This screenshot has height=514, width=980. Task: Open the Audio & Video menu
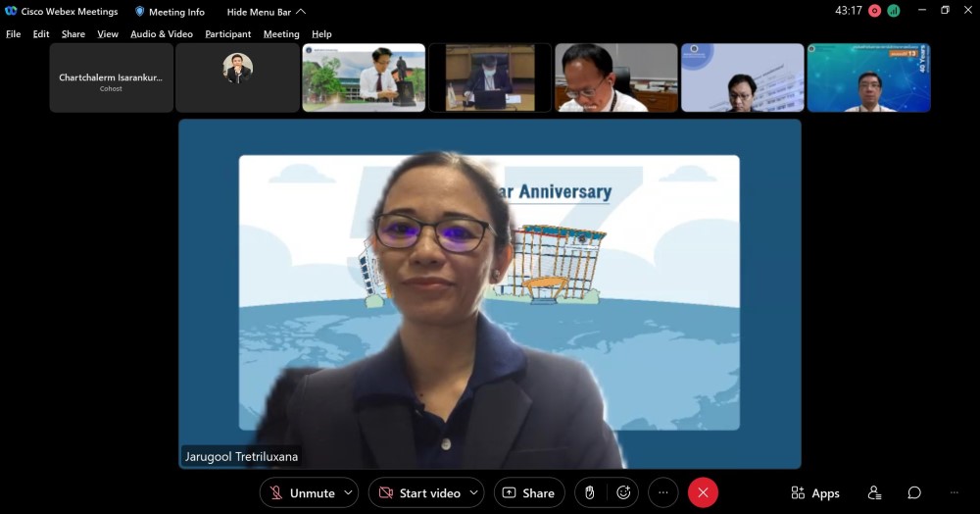(162, 34)
